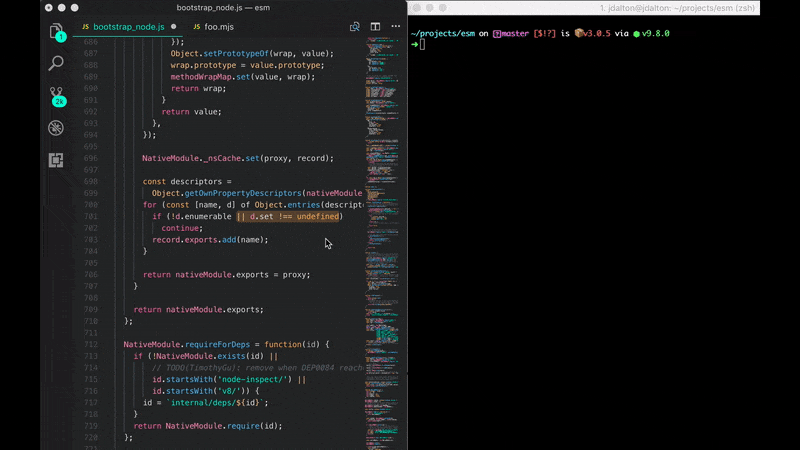Place cursor on the 'continue;' statement

tap(182, 228)
